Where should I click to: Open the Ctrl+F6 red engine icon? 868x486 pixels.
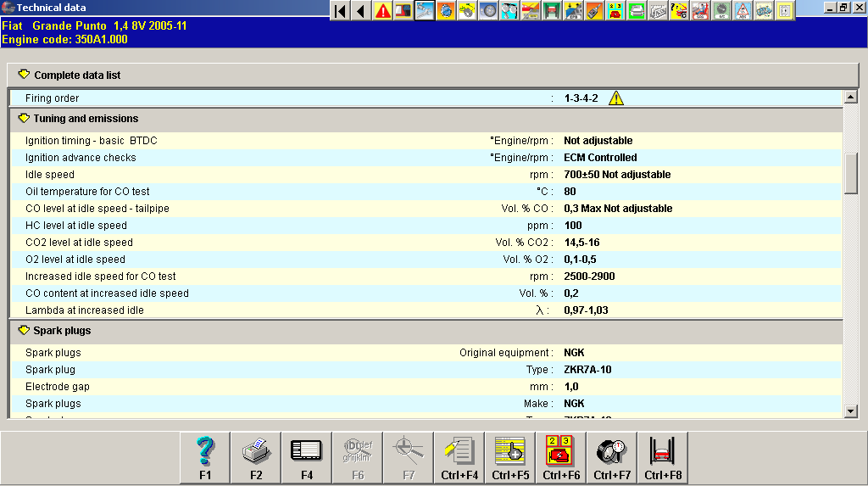(561, 457)
